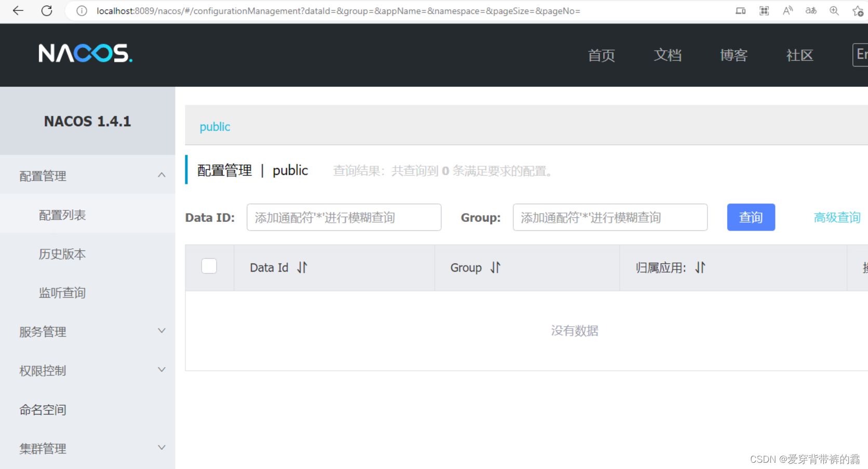
Task: Open 文档 in top navigation
Action: [x=667, y=55]
